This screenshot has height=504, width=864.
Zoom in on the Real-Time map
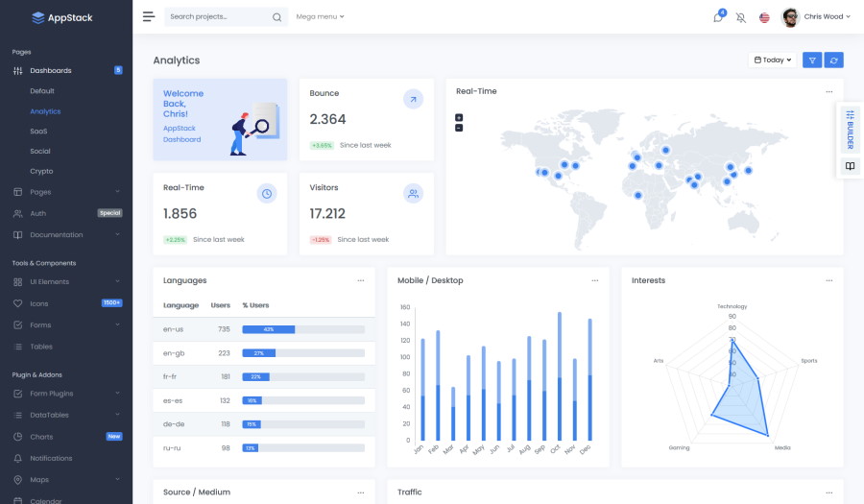coord(459,117)
